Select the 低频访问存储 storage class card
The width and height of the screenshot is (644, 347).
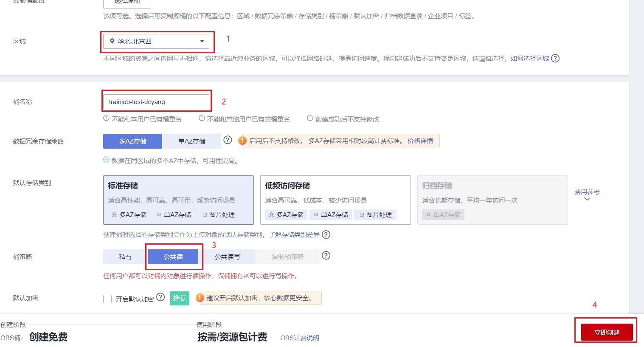point(335,200)
